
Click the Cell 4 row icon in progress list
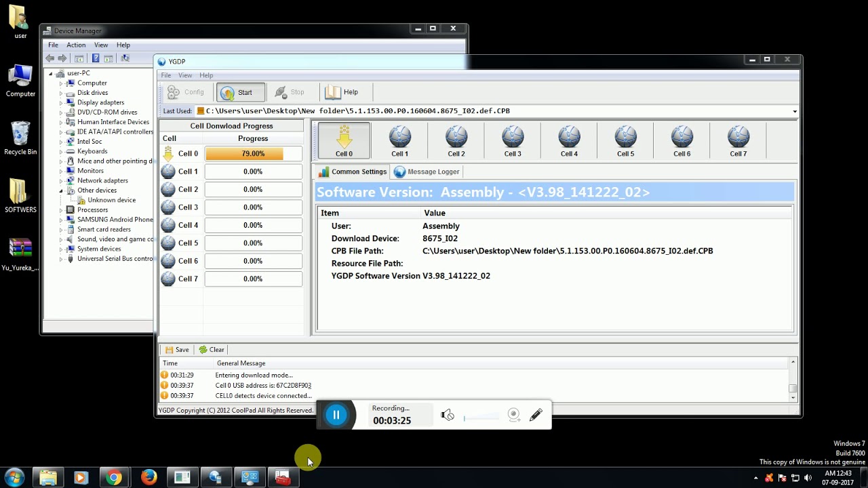pos(168,225)
